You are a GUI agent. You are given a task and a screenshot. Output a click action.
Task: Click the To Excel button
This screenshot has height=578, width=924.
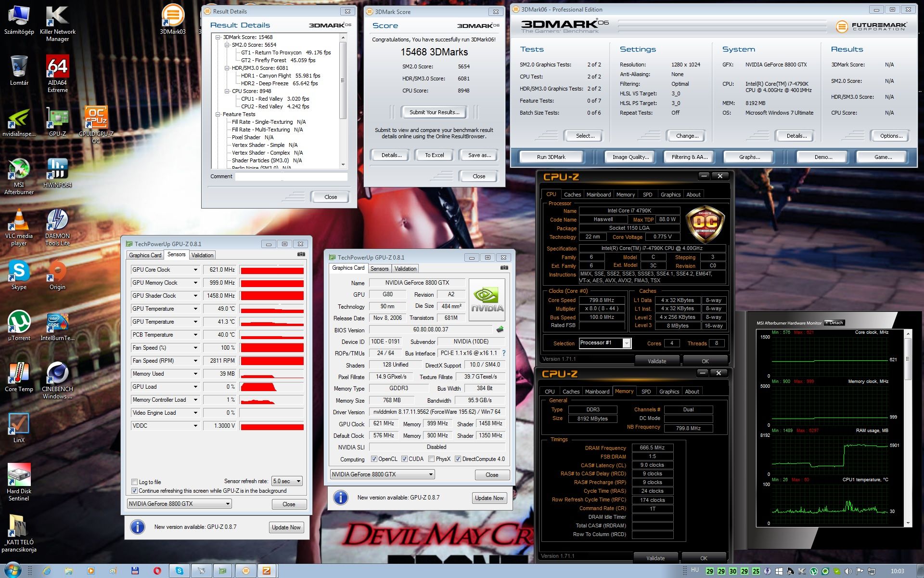point(434,155)
